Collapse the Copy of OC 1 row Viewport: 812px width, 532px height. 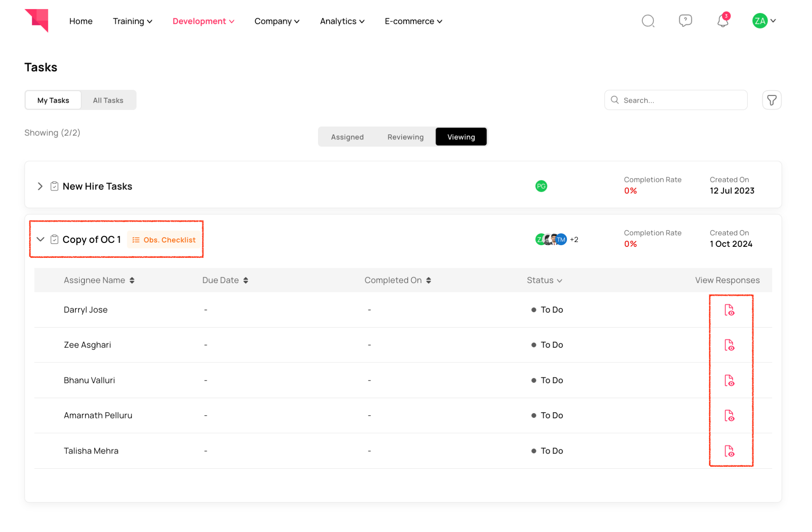40,239
